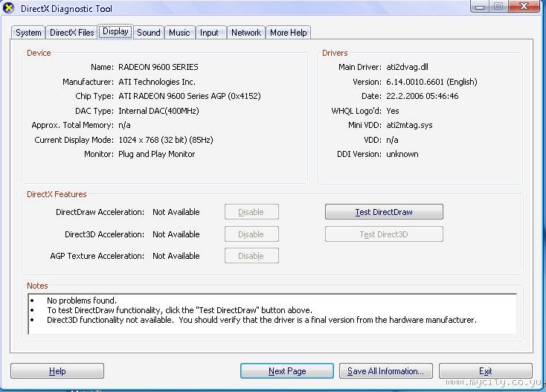Minimize the DirectX Diagnostic Tool window
This screenshot has width=546, height=392.
[480, 6]
